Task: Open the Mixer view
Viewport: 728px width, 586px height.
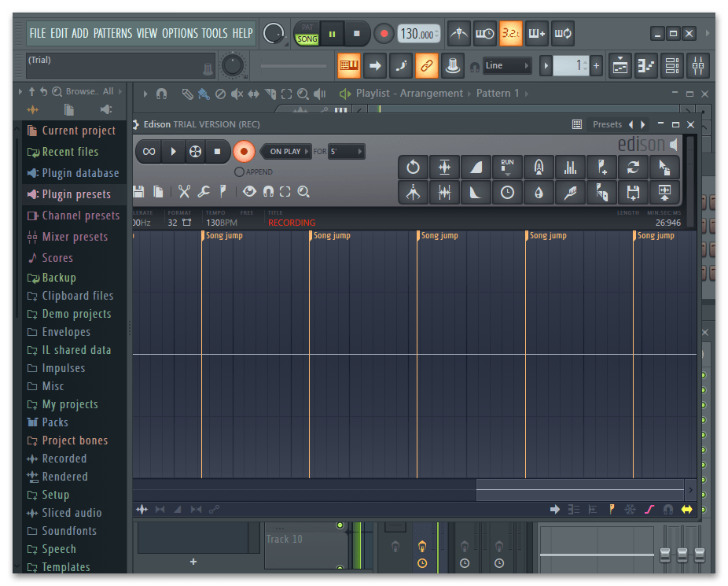Action: (698, 65)
